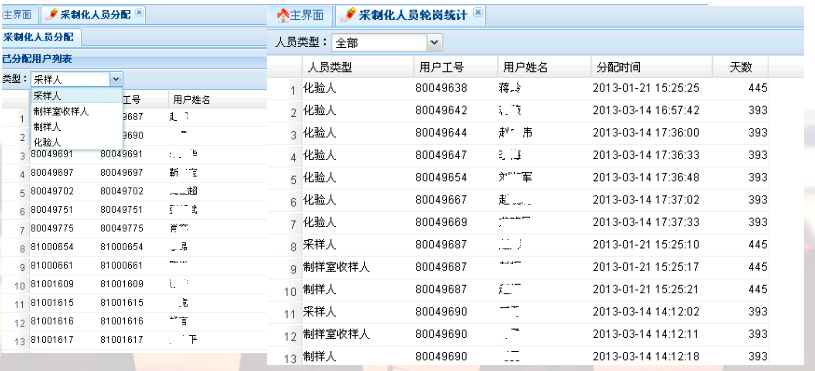Viewport: 815px width, 371px height.
Task: Select the row with 用户工号 80049638
Action: tap(519, 88)
